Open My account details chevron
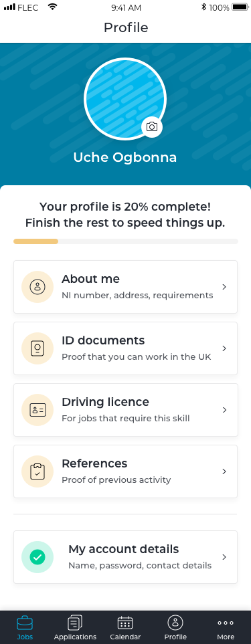 pyautogui.click(x=224, y=557)
